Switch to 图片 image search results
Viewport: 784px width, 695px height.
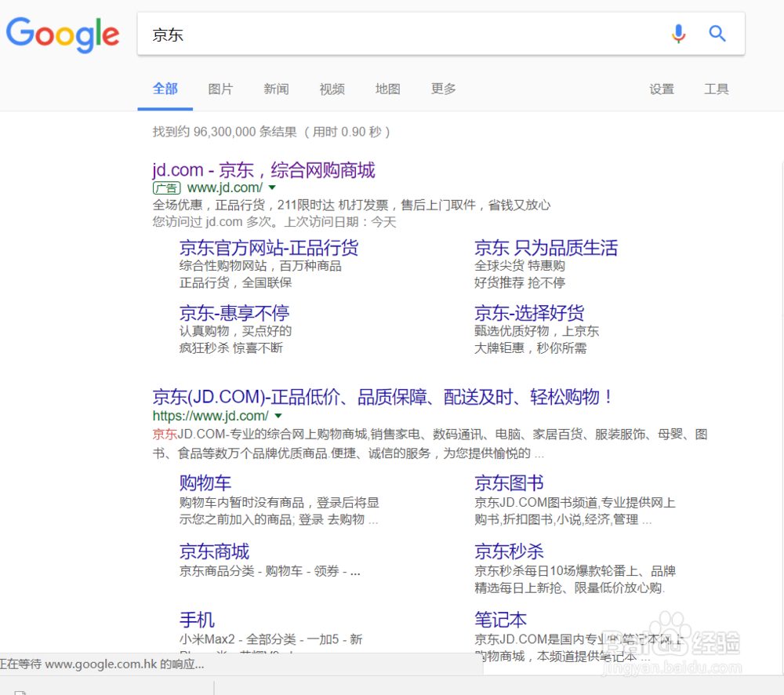click(220, 89)
